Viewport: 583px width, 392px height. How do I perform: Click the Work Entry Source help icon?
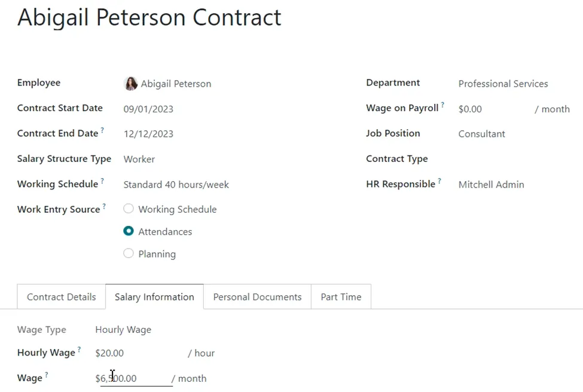[104, 206]
